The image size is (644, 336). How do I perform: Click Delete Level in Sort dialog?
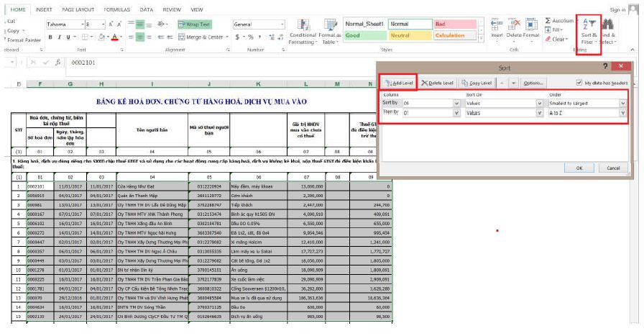(x=438, y=83)
